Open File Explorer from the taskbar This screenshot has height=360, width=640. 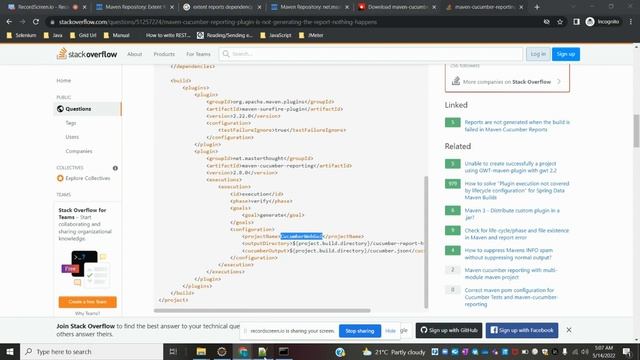201,351
